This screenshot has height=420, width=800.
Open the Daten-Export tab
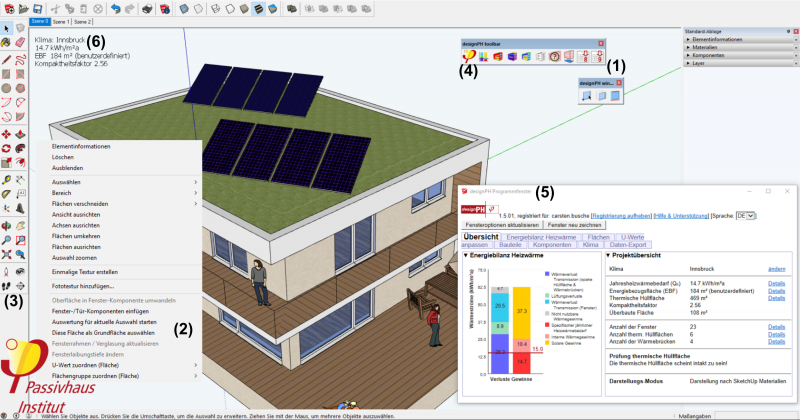(x=628, y=245)
